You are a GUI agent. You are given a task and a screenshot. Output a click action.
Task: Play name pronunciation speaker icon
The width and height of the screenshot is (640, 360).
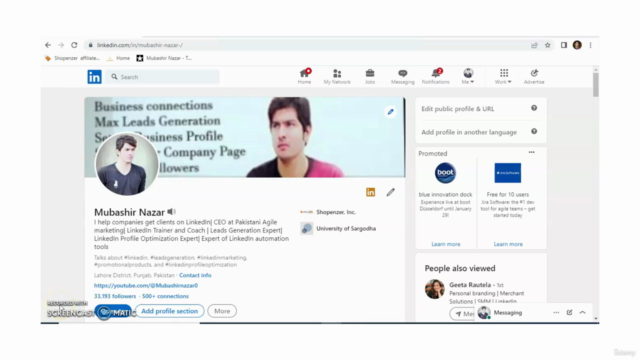(171, 212)
